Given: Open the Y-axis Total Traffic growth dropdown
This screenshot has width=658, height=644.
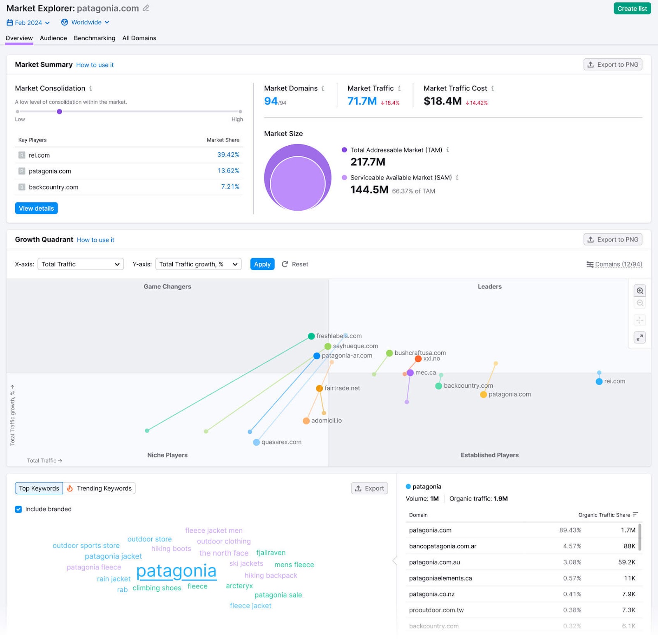Looking at the screenshot, I should coord(198,264).
